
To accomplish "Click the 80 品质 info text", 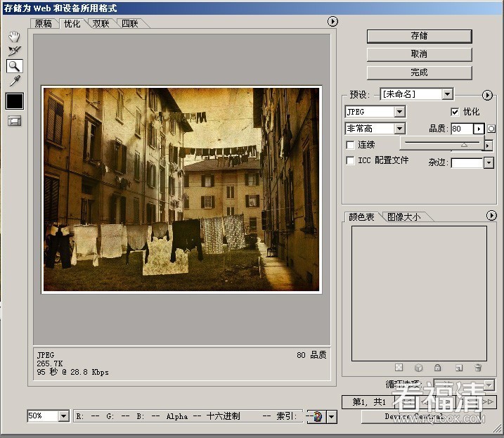I will [311, 355].
